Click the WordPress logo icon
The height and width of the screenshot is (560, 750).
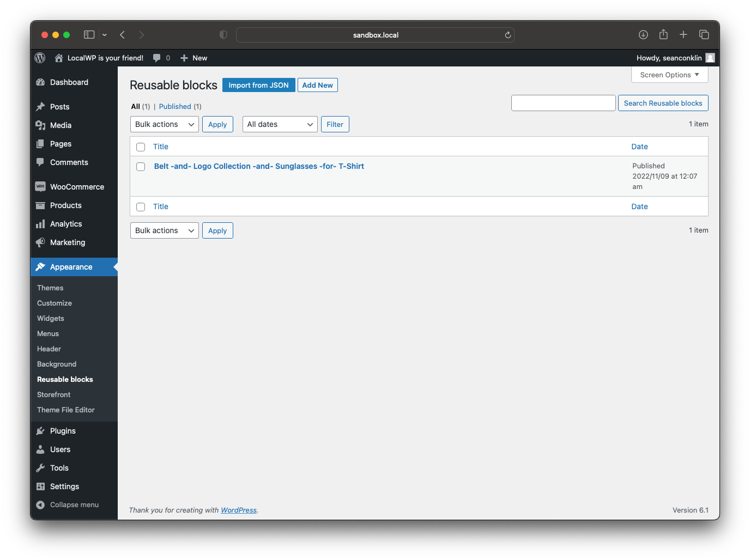[40, 58]
